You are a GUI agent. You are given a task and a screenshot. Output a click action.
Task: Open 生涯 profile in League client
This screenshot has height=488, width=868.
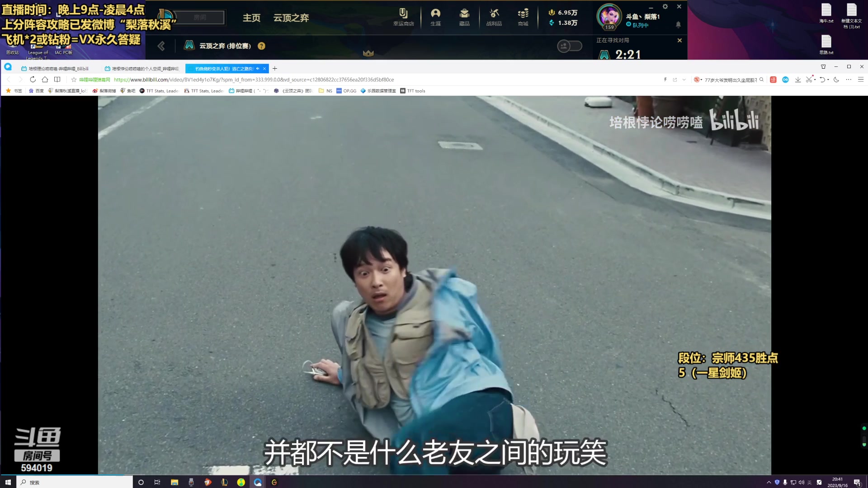click(x=435, y=17)
